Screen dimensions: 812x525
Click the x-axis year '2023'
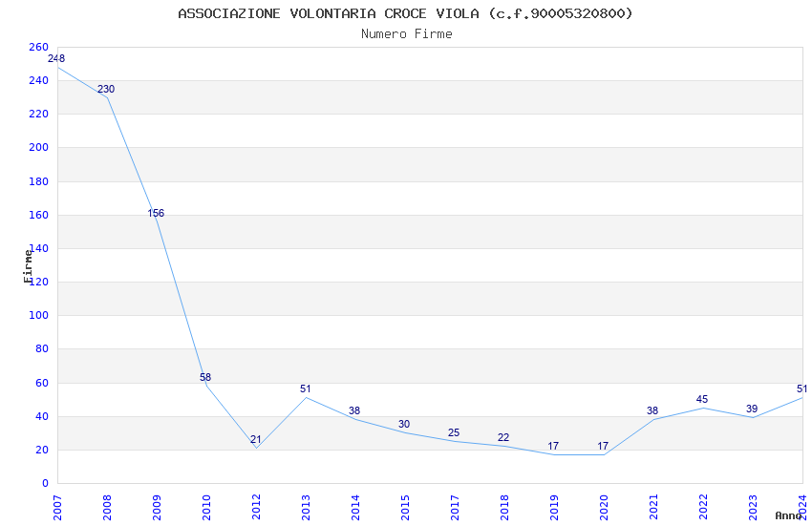(x=754, y=508)
